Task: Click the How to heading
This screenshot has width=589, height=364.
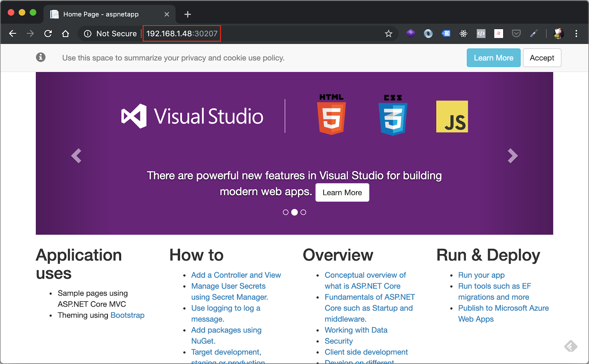Action: 197,255
